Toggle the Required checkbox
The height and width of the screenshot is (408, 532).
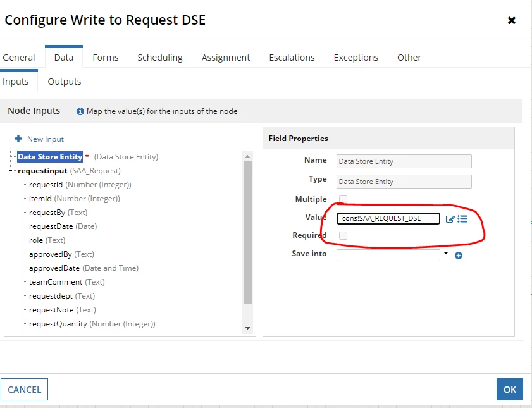tap(343, 235)
